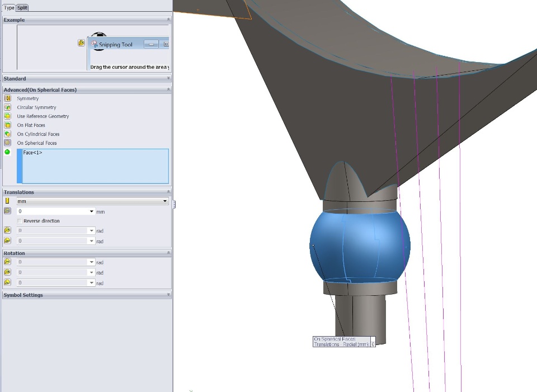
Task: Toggle the first translation rad icon
Action: [7, 230]
